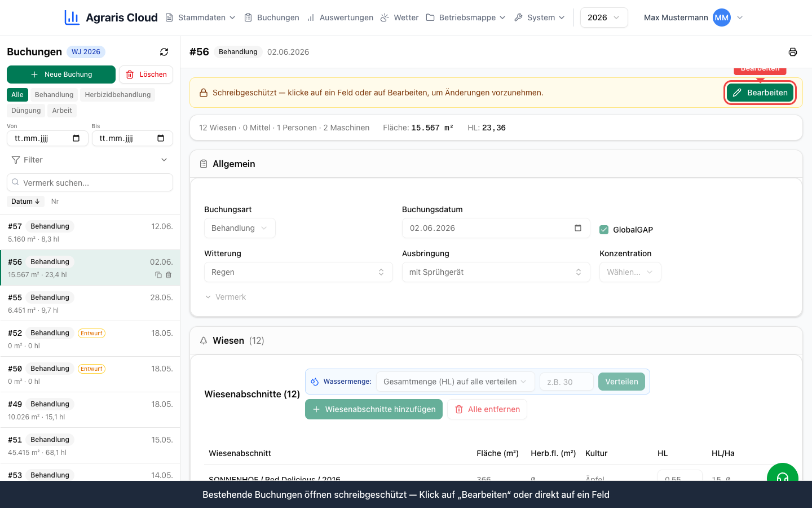
Task: Select the Behandlung filter tab
Action: pyautogui.click(x=54, y=95)
